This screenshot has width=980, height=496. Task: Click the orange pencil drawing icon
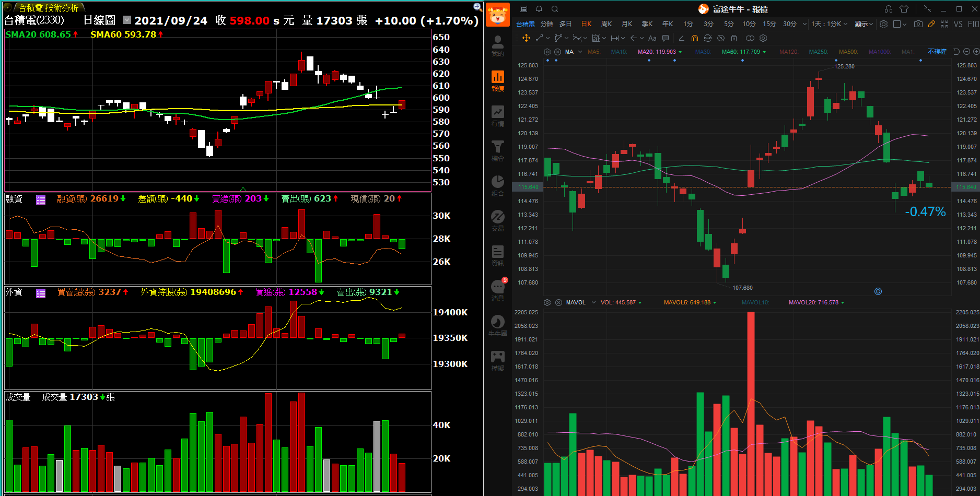tap(931, 24)
